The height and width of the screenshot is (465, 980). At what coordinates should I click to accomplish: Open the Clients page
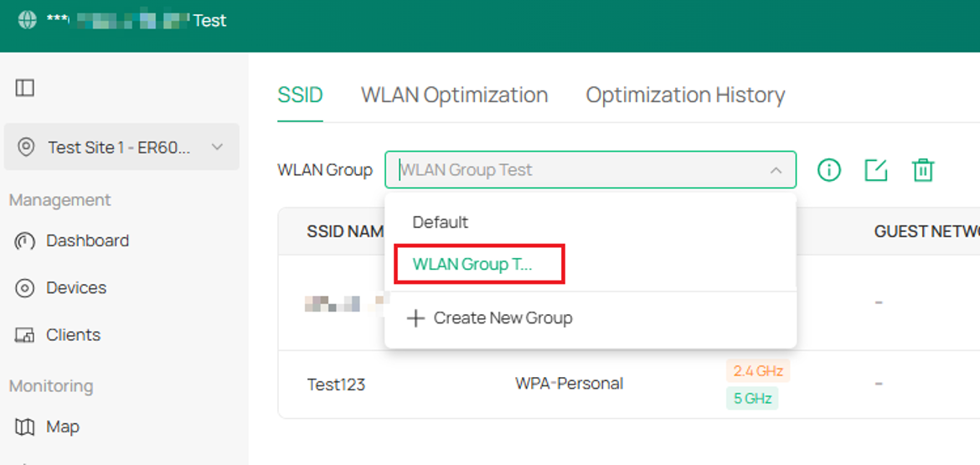coord(73,334)
